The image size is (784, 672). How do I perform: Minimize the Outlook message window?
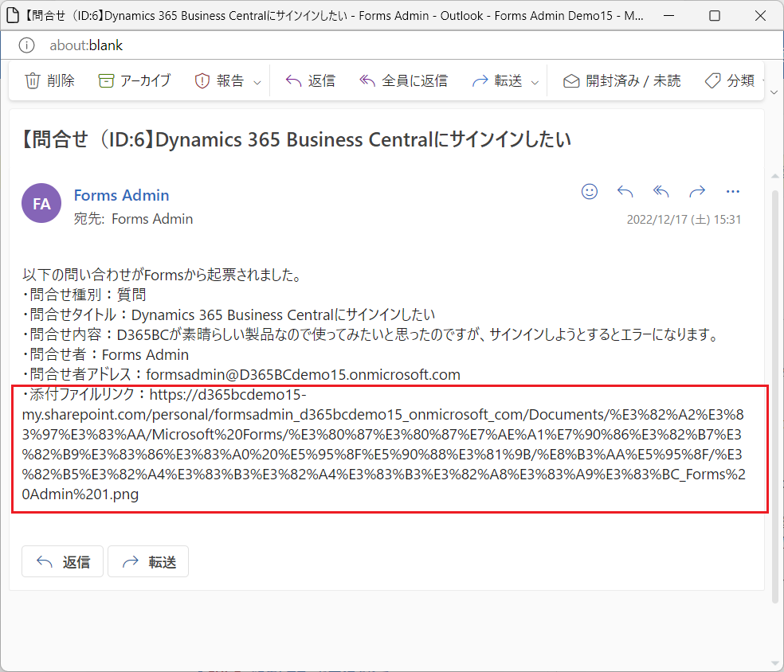(x=668, y=15)
